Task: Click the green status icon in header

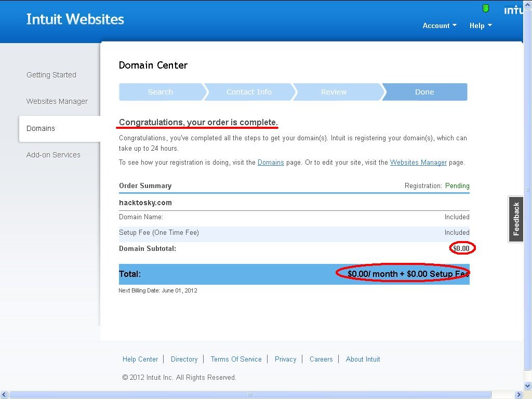Action: [486, 8]
